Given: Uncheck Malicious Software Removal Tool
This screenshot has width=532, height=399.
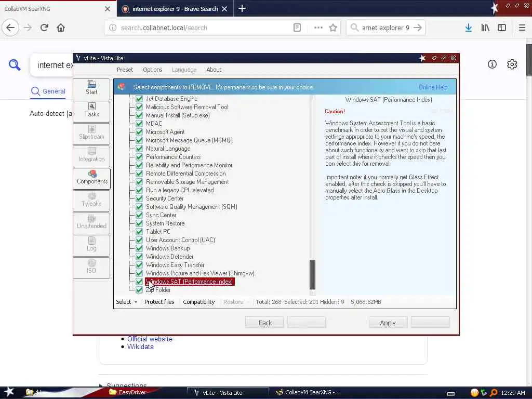Looking at the screenshot, I should coord(139,107).
